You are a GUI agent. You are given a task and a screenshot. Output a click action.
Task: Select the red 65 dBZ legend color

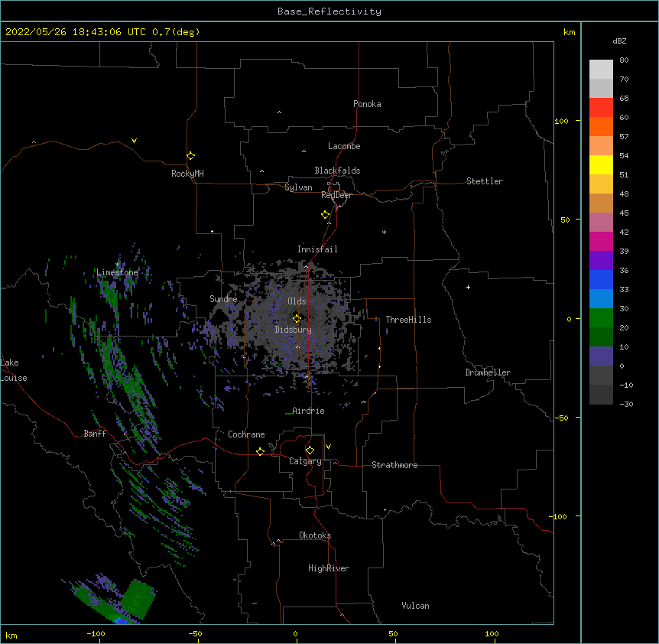tap(601, 108)
